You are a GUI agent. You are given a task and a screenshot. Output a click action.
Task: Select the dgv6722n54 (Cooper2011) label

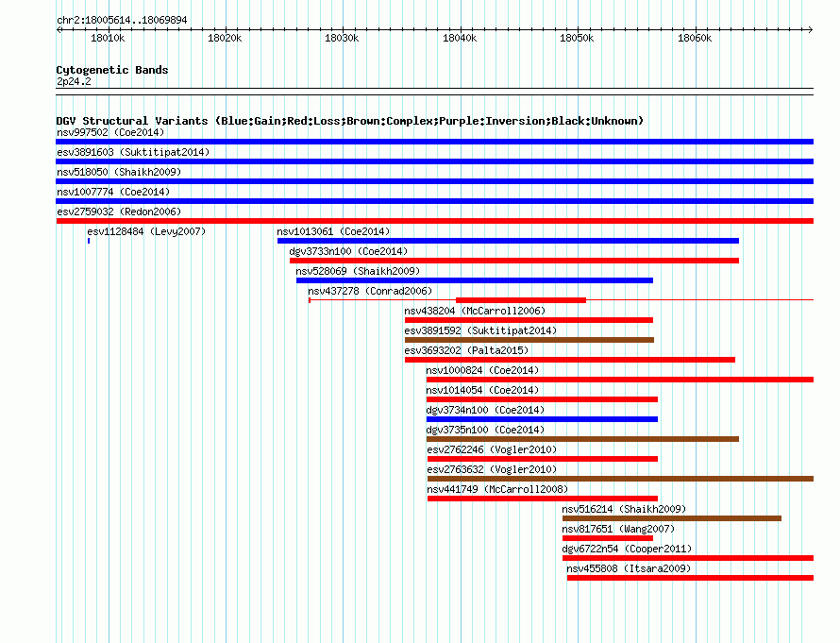pyautogui.click(x=627, y=549)
